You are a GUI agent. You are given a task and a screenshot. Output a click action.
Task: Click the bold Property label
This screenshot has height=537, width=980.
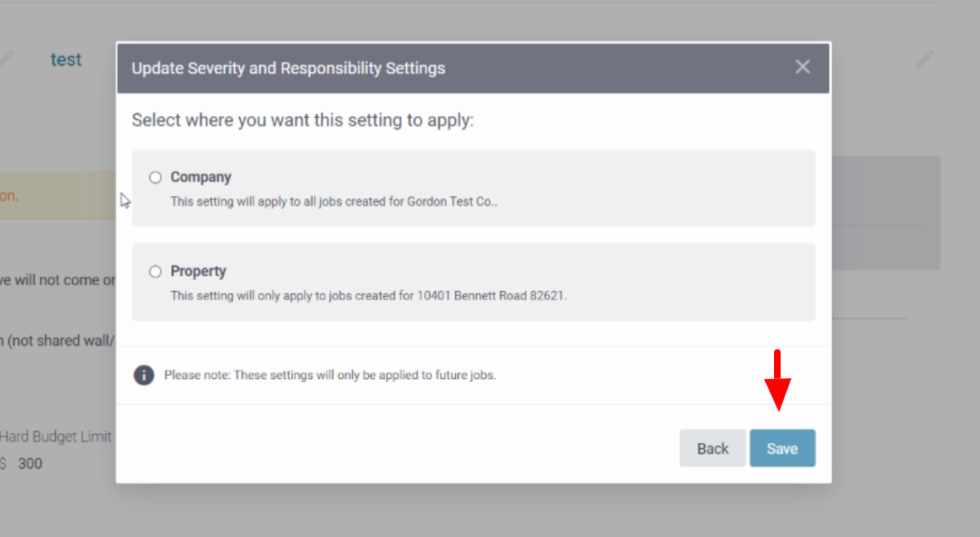point(198,271)
